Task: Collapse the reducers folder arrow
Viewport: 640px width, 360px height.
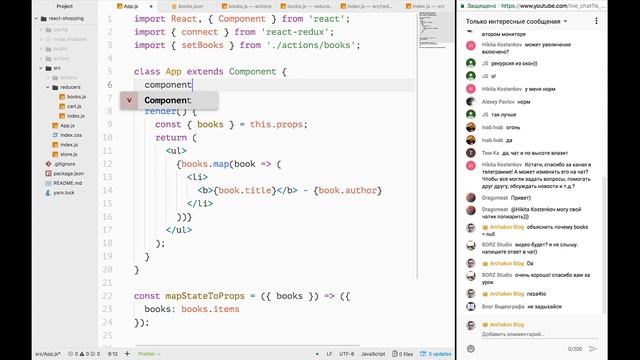Action: pos(48,87)
